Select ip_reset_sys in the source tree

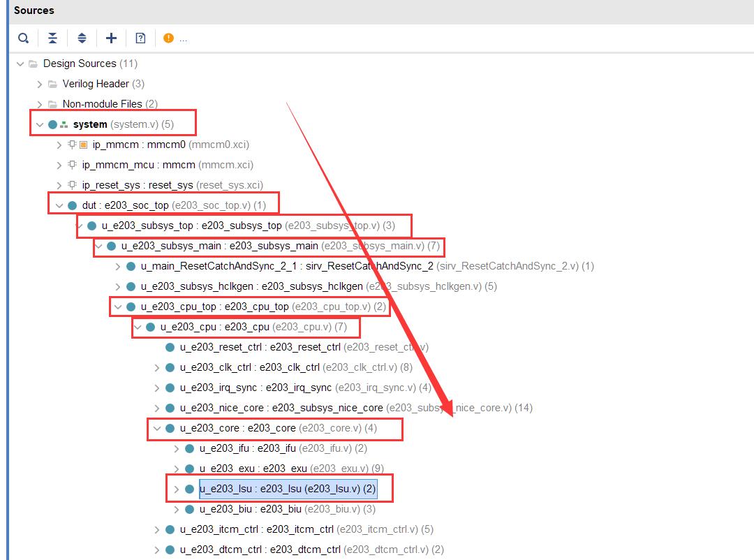point(172,185)
